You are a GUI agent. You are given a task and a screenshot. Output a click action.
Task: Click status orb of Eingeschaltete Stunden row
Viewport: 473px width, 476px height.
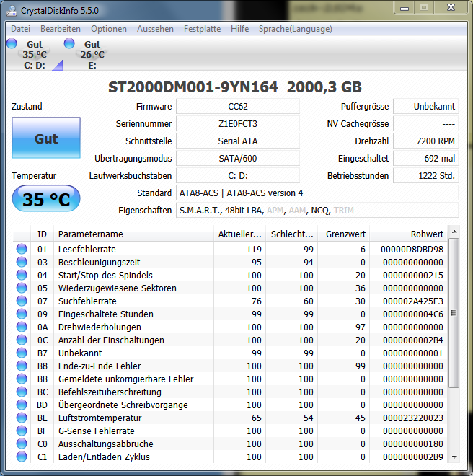[22, 314]
